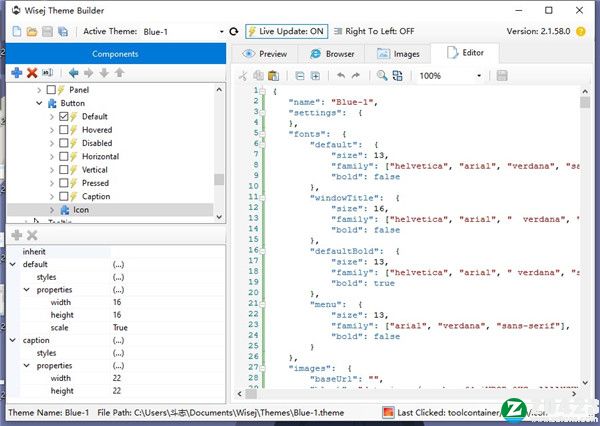Click the Undo arrow in editor
This screenshot has height=426, width=600.
click(341, 75)
